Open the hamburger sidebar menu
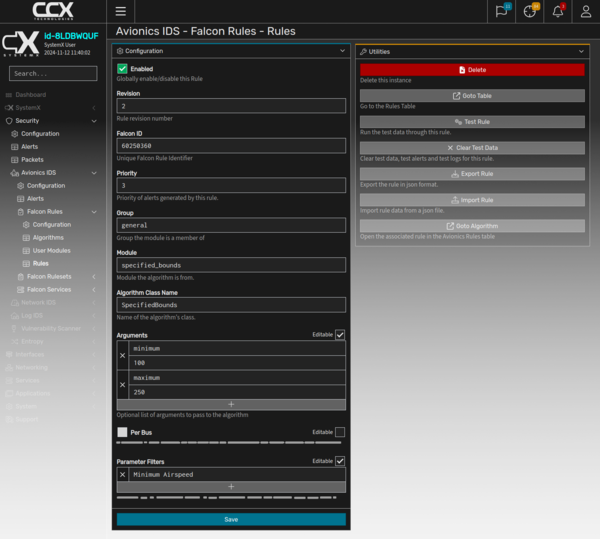 click(121, 11)
